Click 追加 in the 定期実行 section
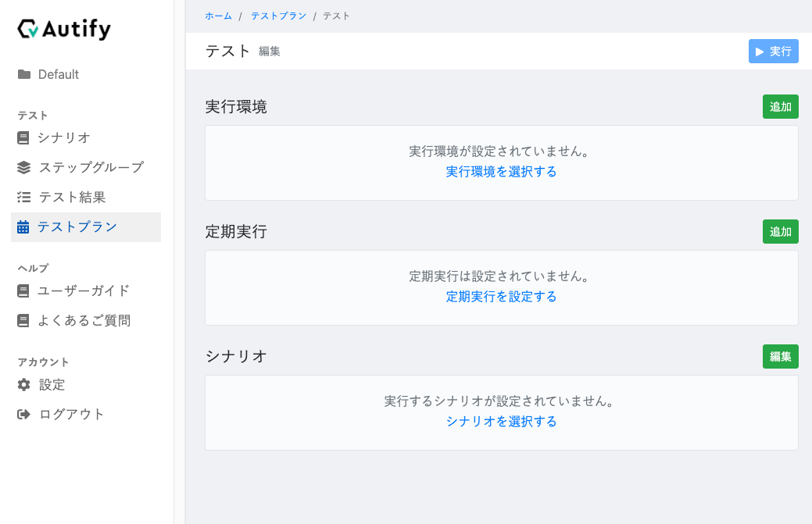The height and width of the screenshot is (524, 812). pos(780,231)
